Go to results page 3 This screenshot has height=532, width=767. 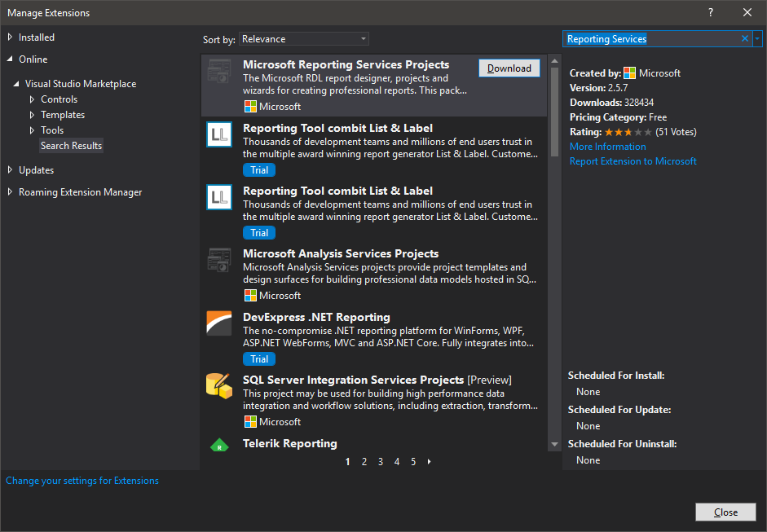380,462
